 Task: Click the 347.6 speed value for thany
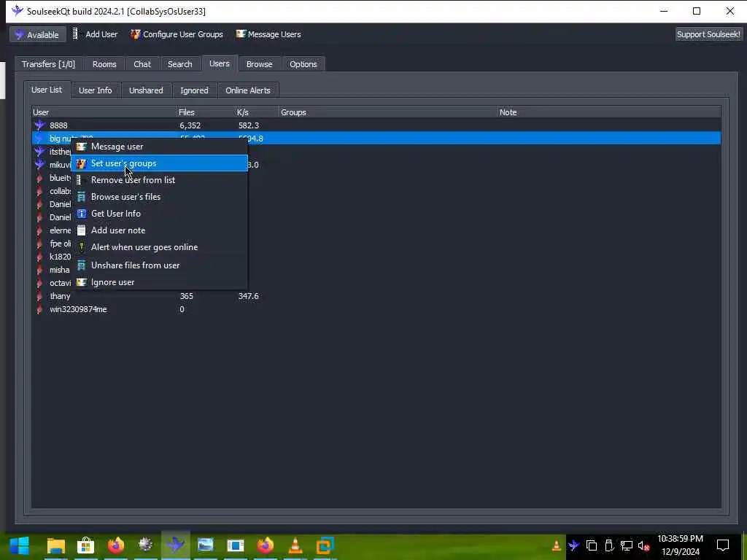pos(248,296)
